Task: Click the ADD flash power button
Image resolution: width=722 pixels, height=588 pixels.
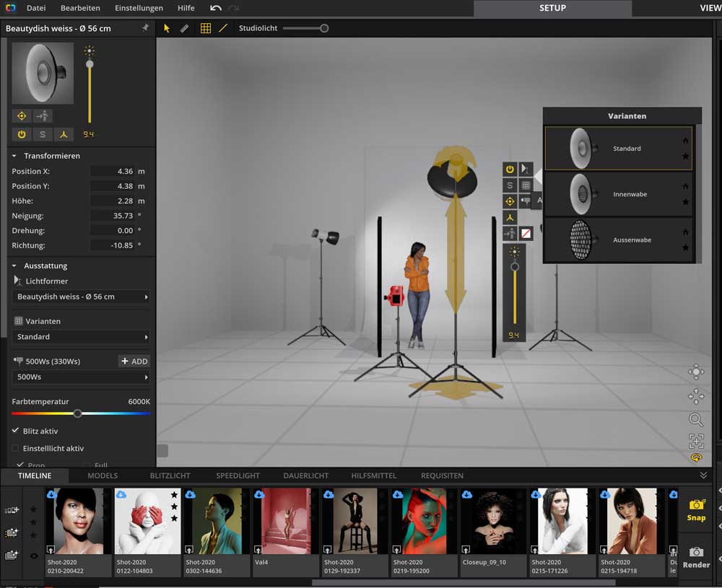Action: click(134, 361)
